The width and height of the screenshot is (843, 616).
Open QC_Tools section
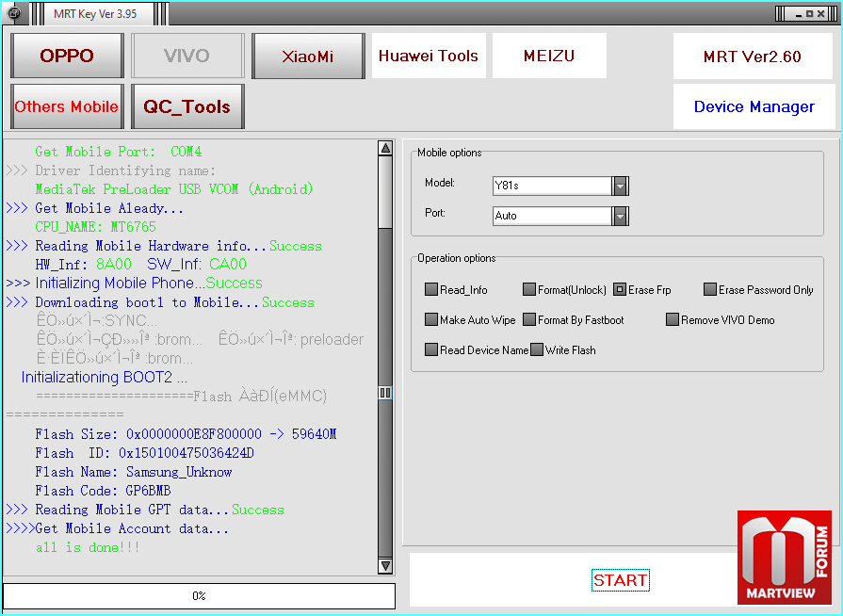click(x=187, y=106)
